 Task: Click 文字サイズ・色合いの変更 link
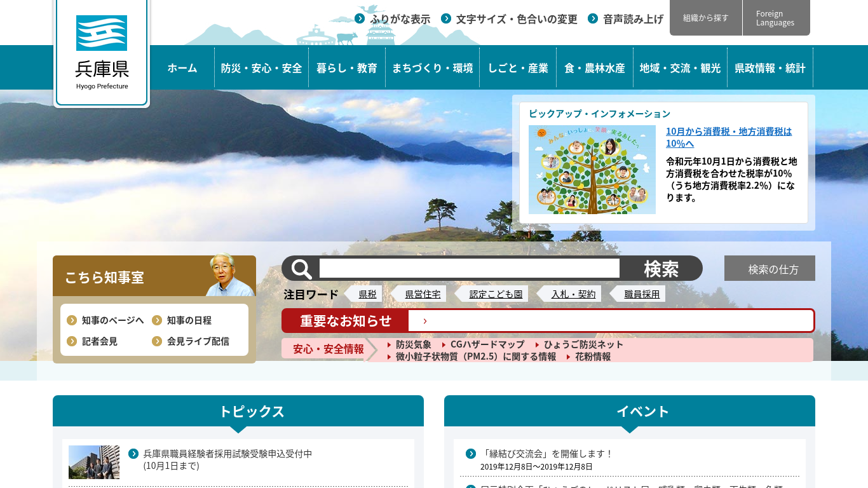(x=517, y=19)
